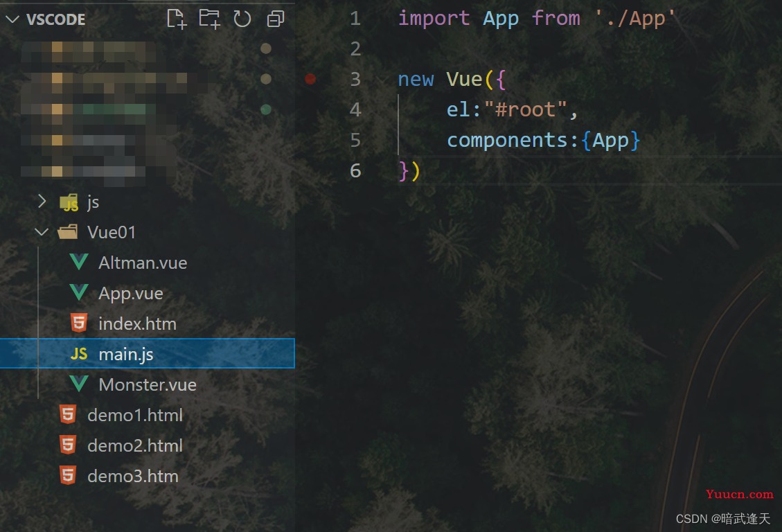Click line number 4 in the gutter
This screenshot has width=782, height=532.
pyautogui.click(x=355, y=109)
